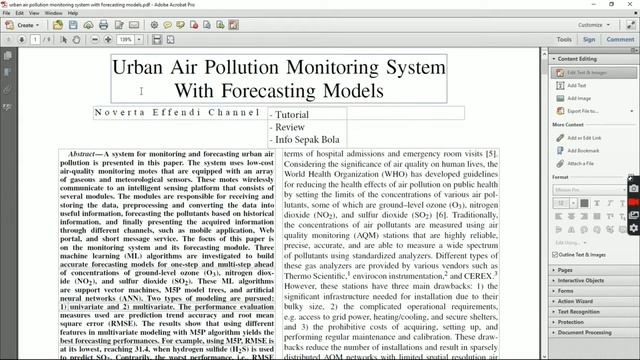This screenshot has width=640, height=360.
Task: Send file via the envelope email icon
Action: [134, 25]
